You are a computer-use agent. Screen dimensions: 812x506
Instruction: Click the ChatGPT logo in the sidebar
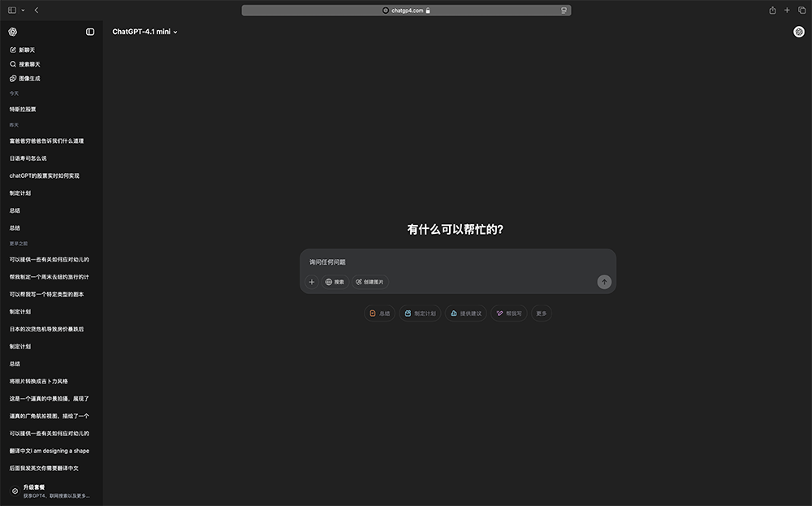pyautogui.click(x=13, y=32)
